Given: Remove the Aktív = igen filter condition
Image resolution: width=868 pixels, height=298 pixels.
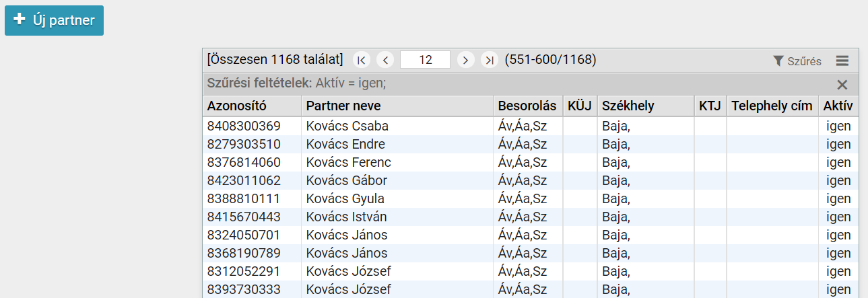Looking at the screenshot, I should (842, 84).
